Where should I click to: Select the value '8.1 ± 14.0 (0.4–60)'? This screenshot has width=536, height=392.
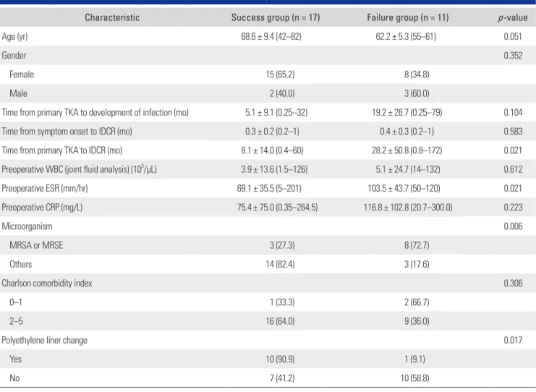272,150
